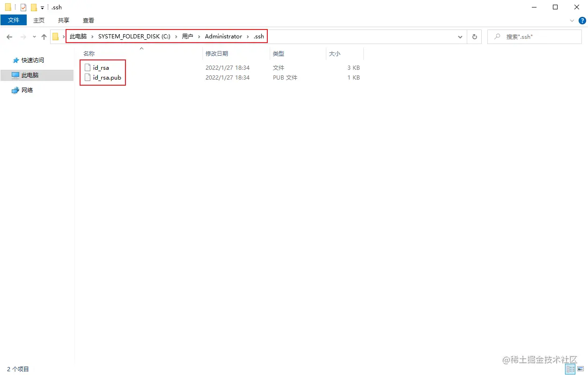Viewport: 588px width, 375px height.
Task: Go back with the left arrow
Action: pos(9,37)
